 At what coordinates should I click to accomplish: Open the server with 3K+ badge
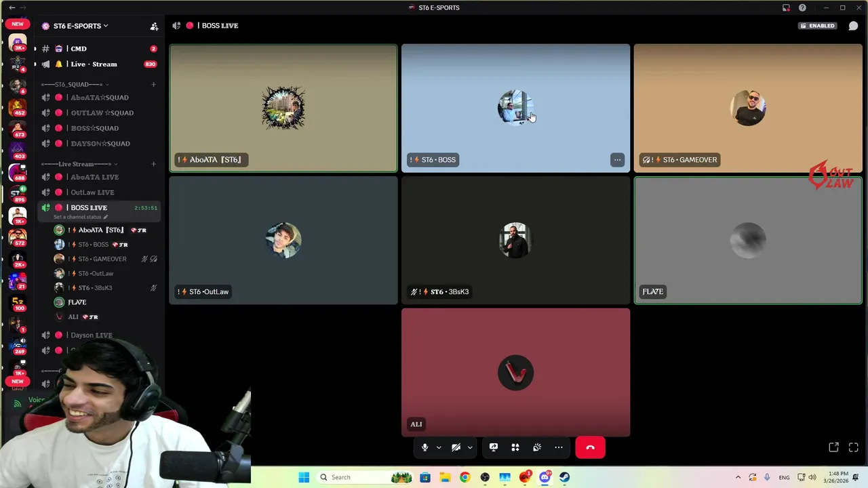point(18,43)
